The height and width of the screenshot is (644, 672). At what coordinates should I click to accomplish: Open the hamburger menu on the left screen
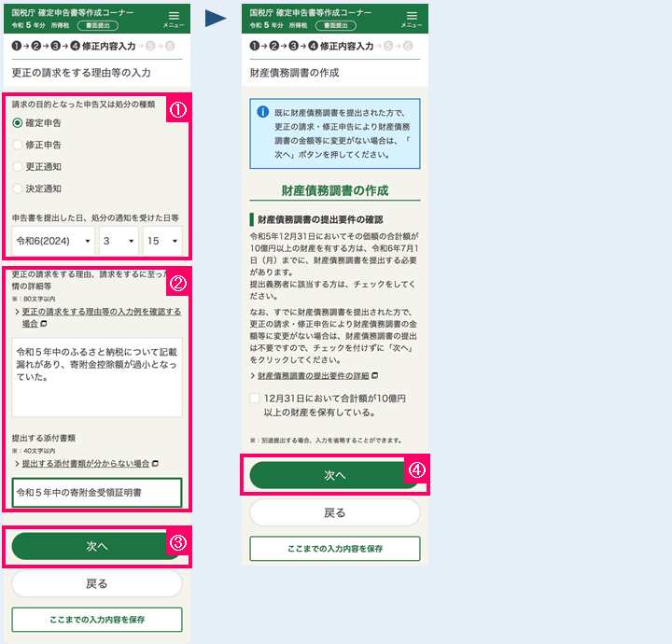pyautogui.click(x=174, y=19)
